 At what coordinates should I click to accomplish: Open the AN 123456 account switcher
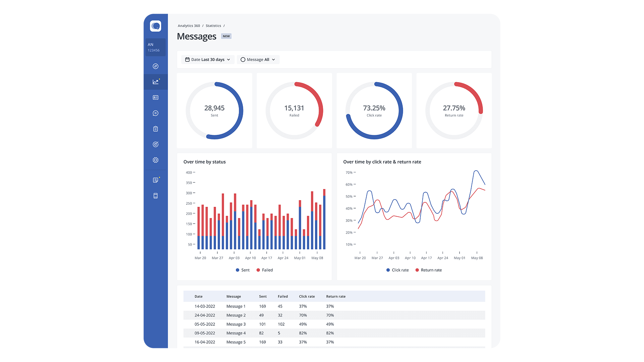(155, 47)
